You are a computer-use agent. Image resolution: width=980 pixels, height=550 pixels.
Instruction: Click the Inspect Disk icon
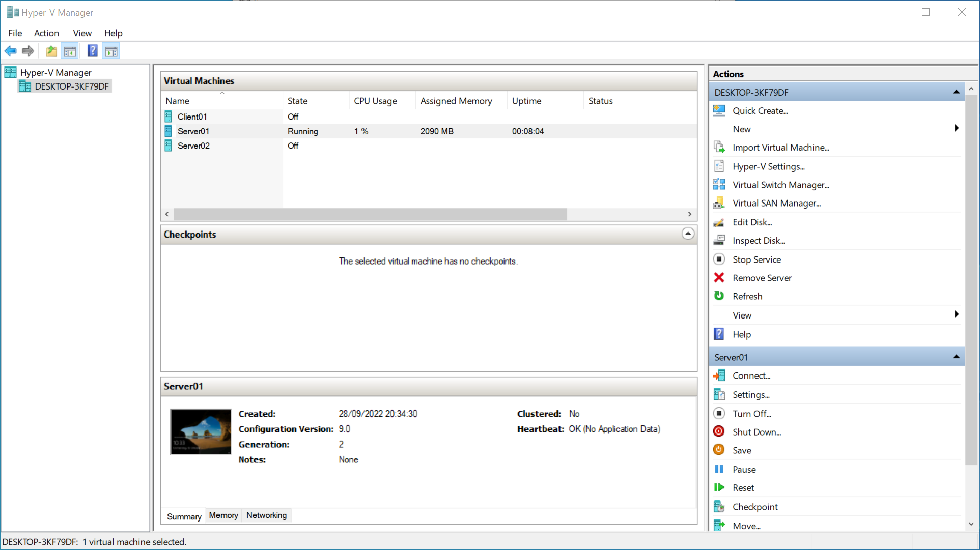[719, 240]
